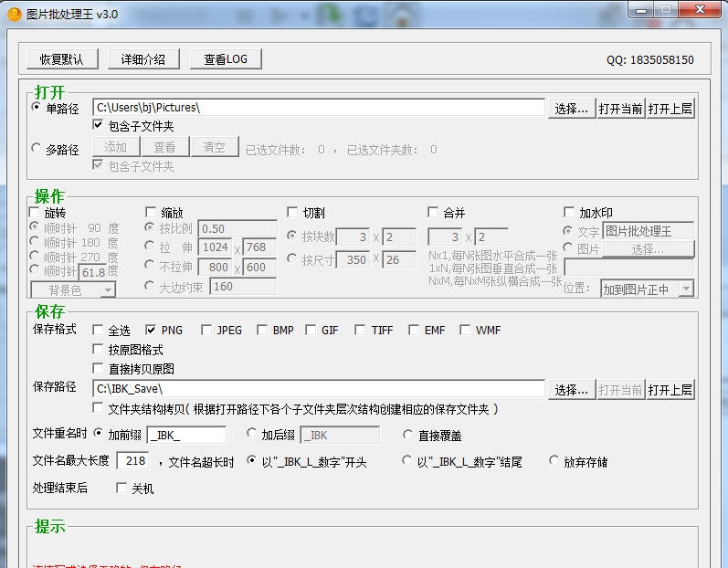Screen dimensions: 728x568
Task: Click the 文件名最大长度 218 field
Action: [132, 461]
